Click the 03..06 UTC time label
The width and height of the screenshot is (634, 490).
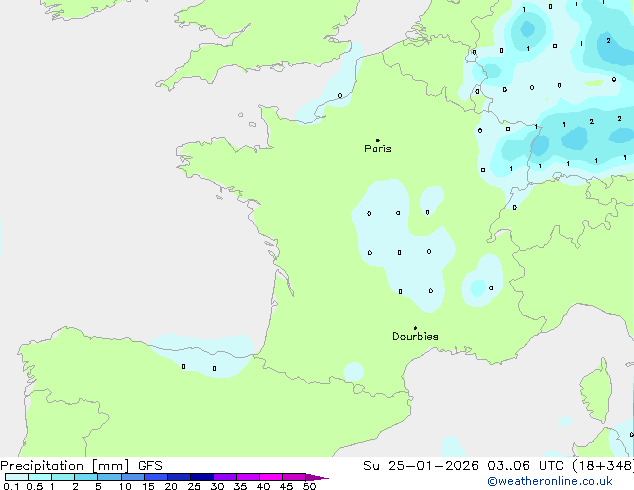(x=525, y=466)
